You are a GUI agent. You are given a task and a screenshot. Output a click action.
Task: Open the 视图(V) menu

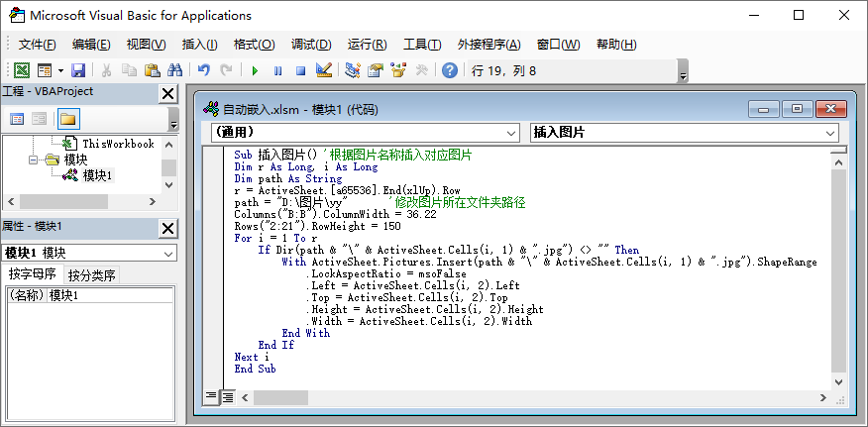(x=146, y=45)
